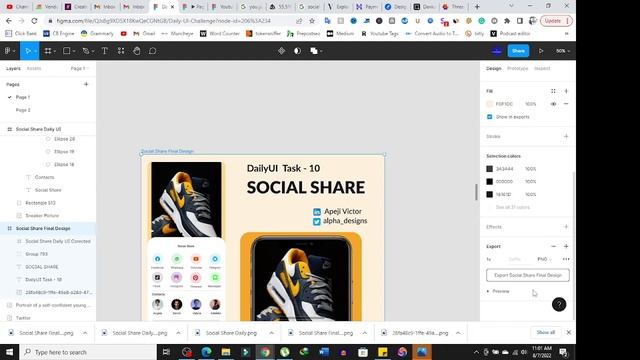Image resolution: width=640 pixels, height=360 pixels.
Task: Select the Rectangle 513 layer
Action: click(40, 203)
